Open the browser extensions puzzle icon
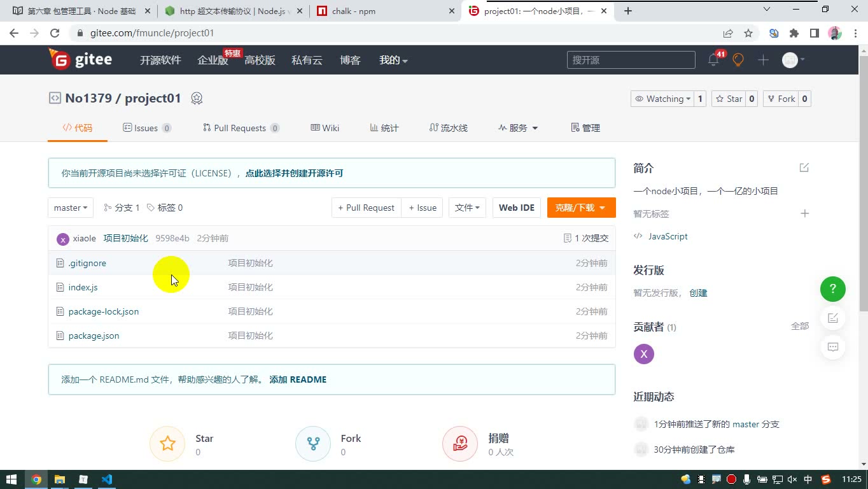This screenshot has width=868, height=489. coord(794,33)
